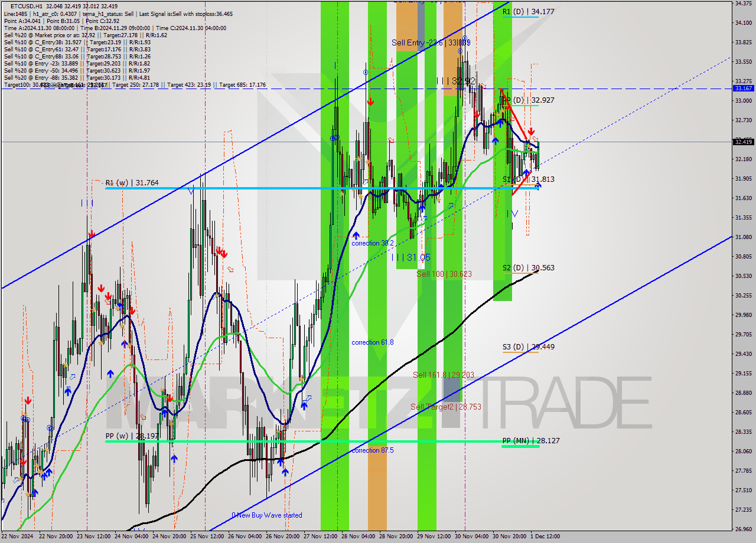Click the Sell 100 | 30.623 label
The width and height of the screenshot is (756, 543).
click(x=444, y=274)
